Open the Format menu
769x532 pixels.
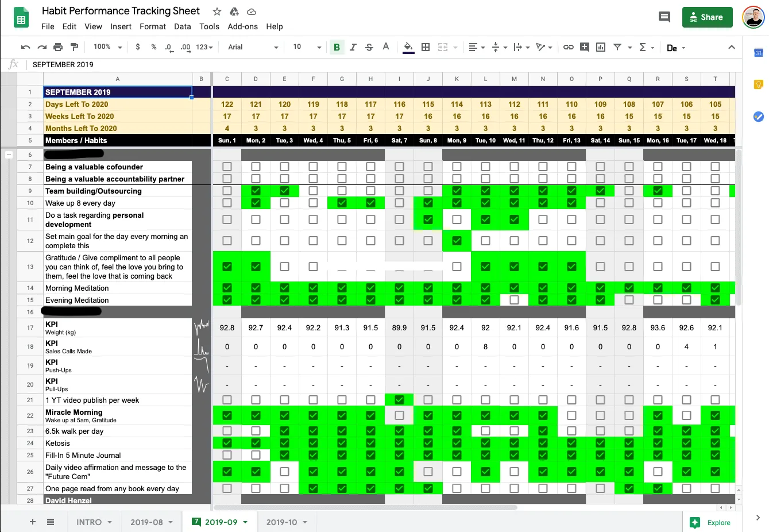152,26
